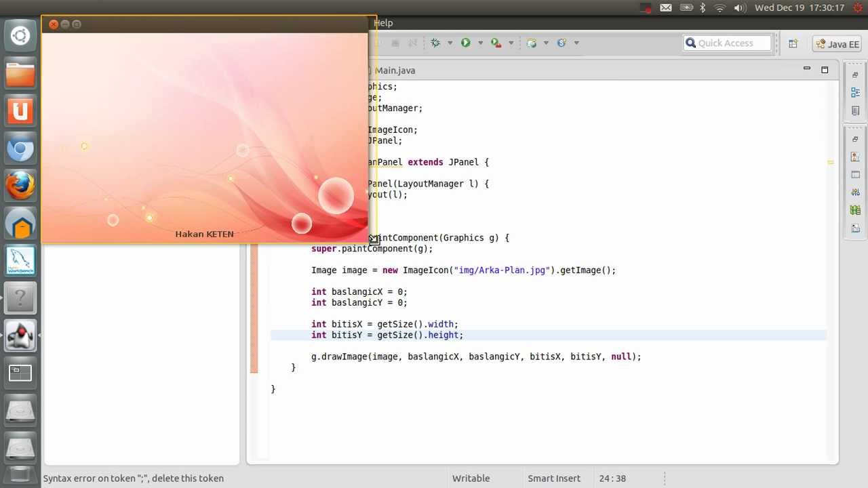Click super.paintComponent(g) line
The height and width of the screenshot is (488, 868).
click(x=372, y=249)
